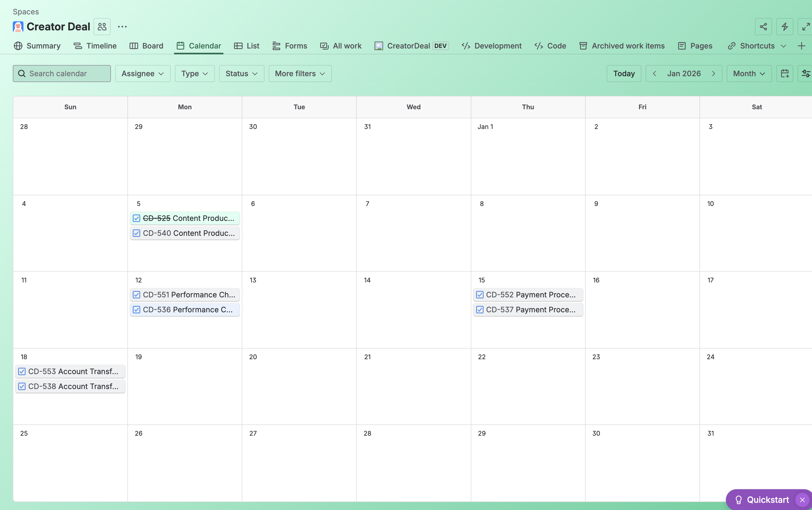812x510 pixels.
Task: Click the plus icon to add a tab
Action: pos(802,46)
